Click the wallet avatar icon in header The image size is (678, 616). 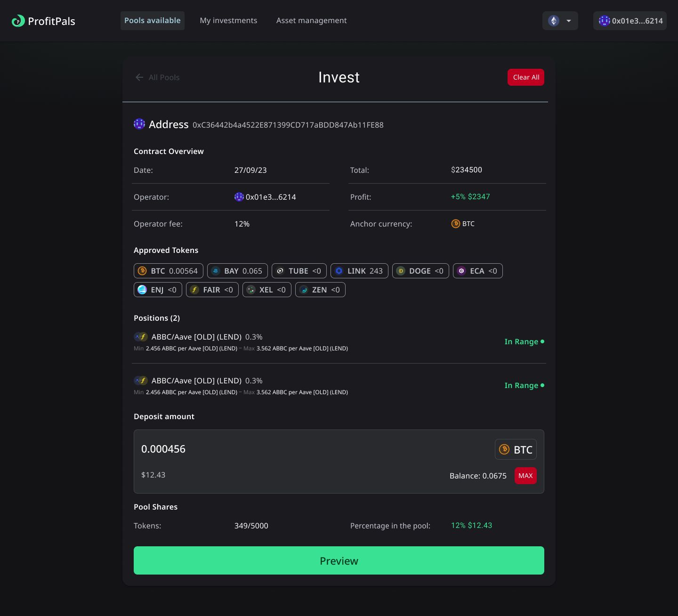[x=604, y=21]
